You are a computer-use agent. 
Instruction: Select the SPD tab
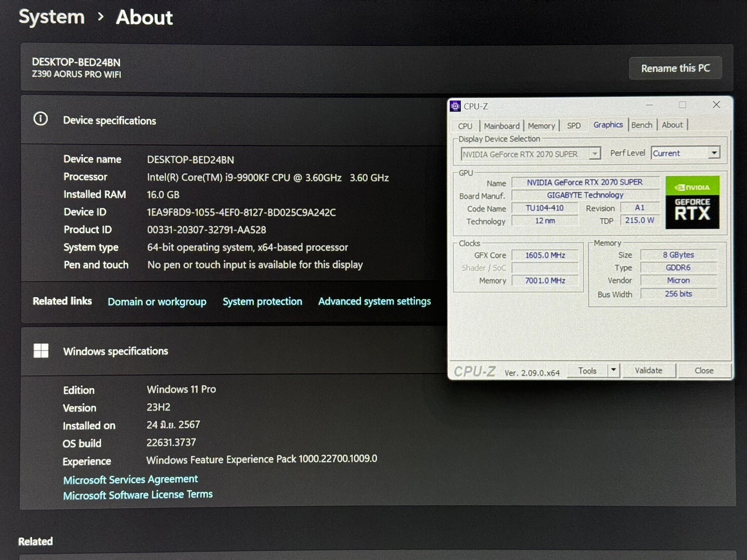574,125
